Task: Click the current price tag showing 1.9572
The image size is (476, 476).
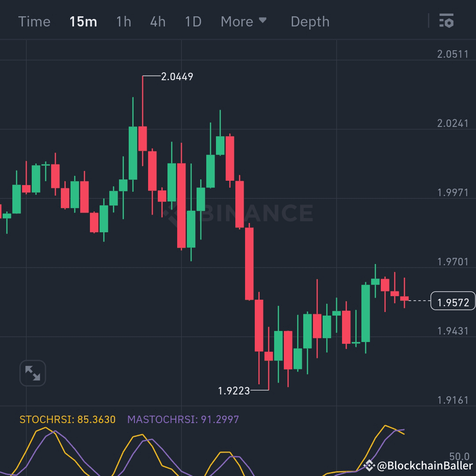Action: pos(453,301)
